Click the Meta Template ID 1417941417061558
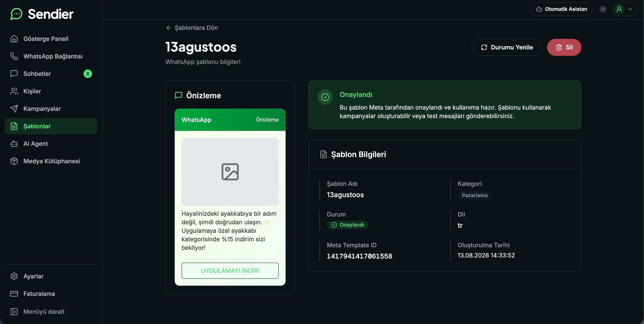 click(x=360, y=256)
